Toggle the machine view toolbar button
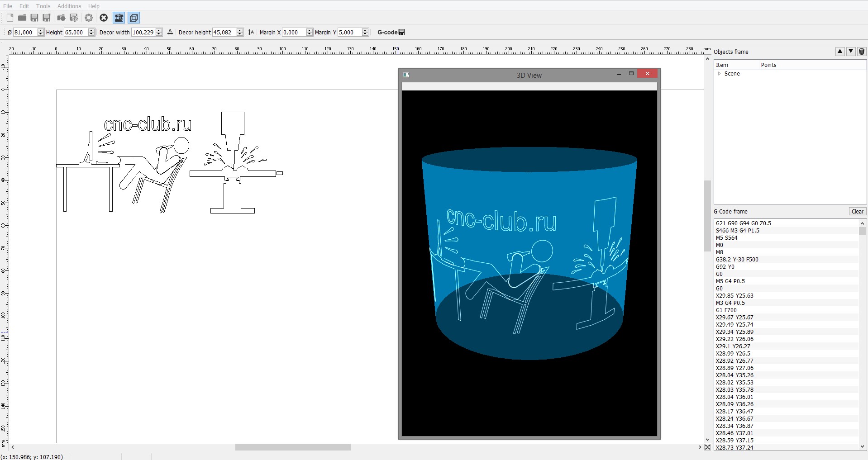Viewport: 868px width, 460px height. (119, 18)
